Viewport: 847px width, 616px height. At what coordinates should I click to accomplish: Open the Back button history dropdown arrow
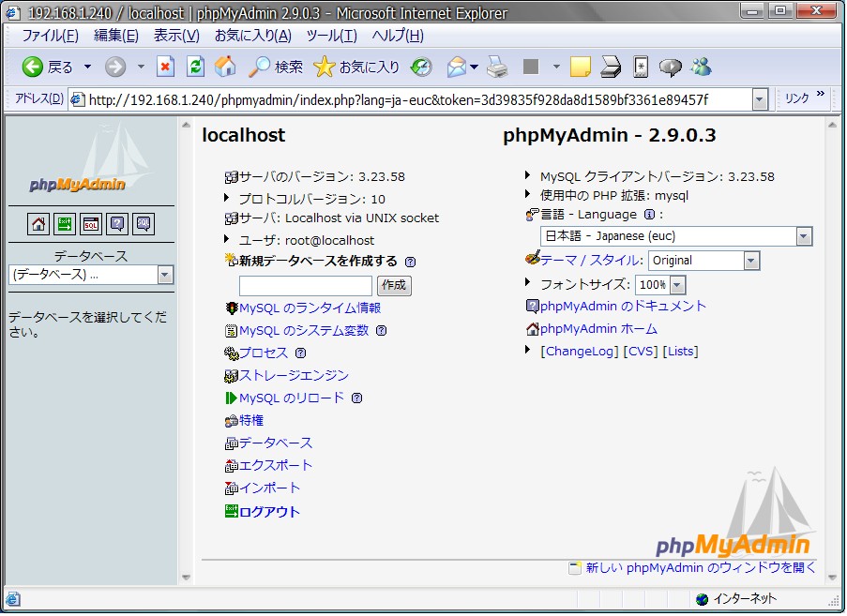[x=87, y=67]
